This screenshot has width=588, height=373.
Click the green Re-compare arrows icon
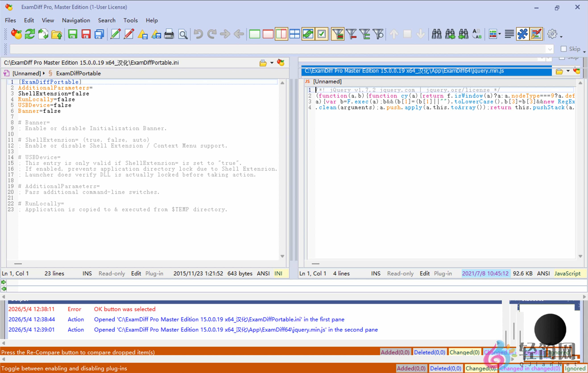click(30, 34)
